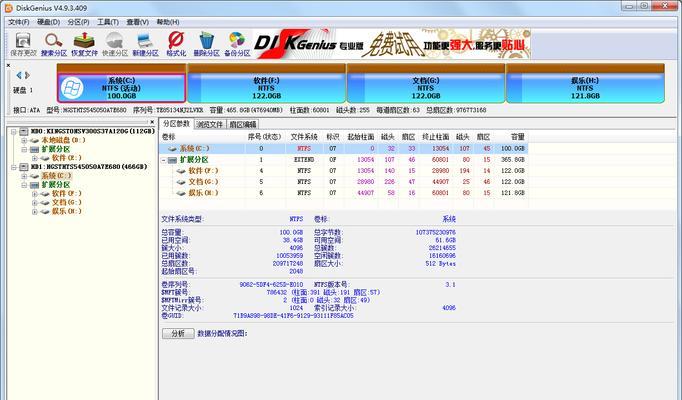Click the drive icon beside 软件(F:) in the table
The width and height of the screenshot is (682, 400).
(181, 171)
